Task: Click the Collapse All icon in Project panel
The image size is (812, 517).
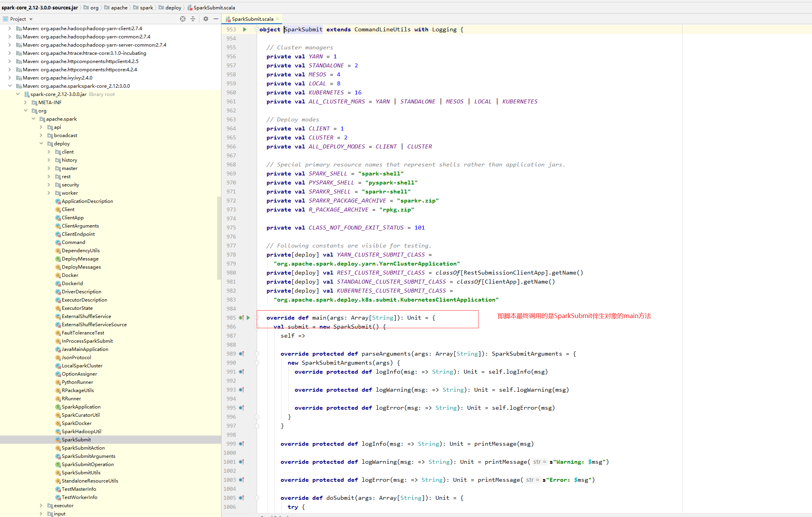Action: coord(193,19)
